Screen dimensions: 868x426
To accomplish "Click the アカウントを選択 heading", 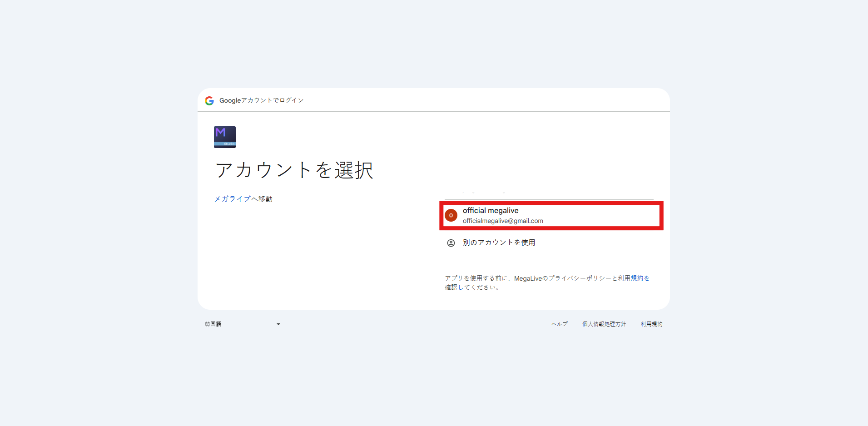I will (x=294, y=170).
